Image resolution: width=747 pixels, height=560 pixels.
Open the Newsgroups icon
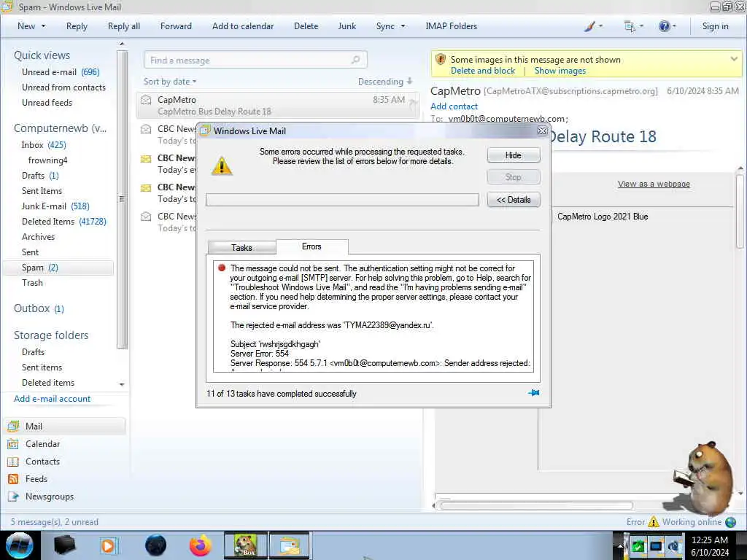(13, 497)
